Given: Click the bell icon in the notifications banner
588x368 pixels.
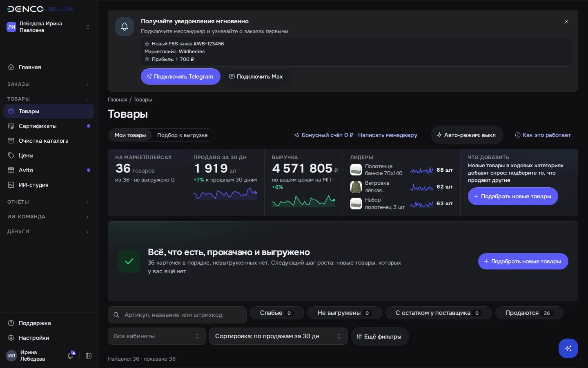Looking at the screenshot, I should coord(125,27).
